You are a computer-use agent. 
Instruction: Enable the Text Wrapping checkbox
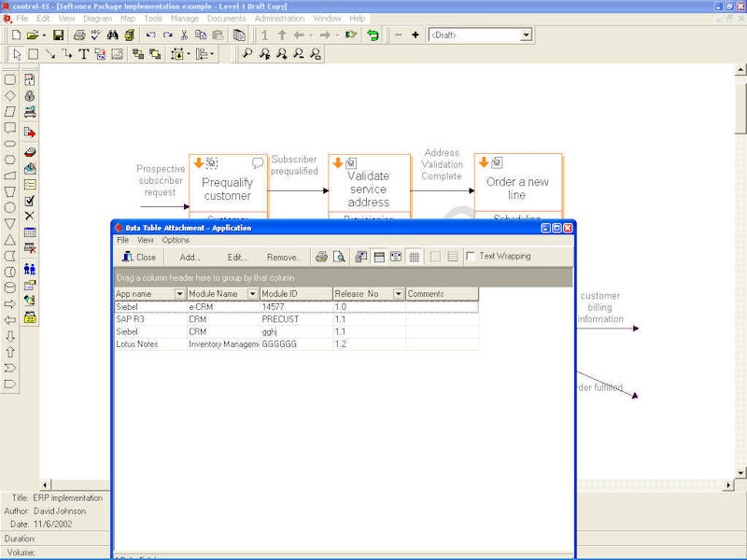[x=471, y=256]
